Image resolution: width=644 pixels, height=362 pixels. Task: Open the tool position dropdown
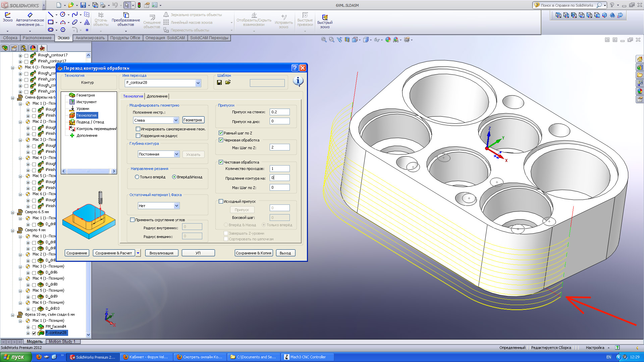(176, 120)
